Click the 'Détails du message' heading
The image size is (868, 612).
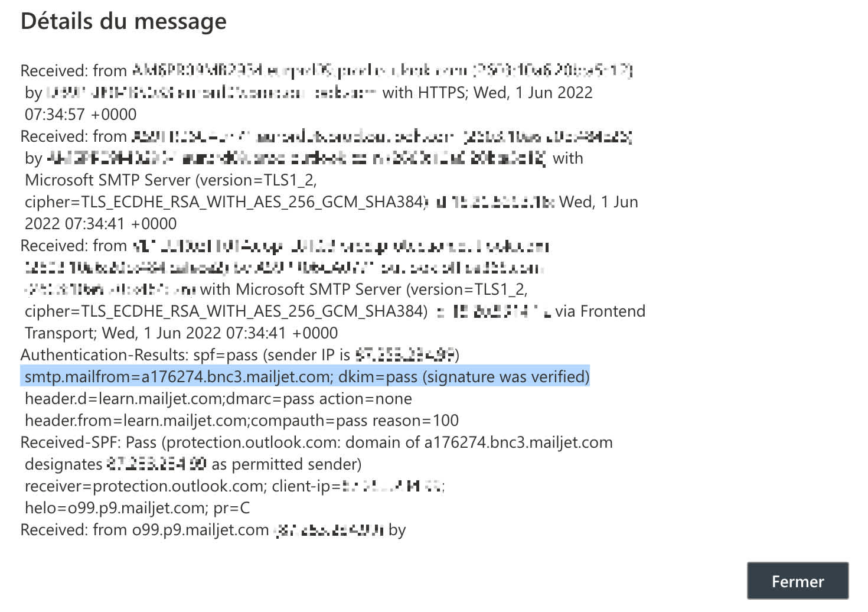[x=123, y=21]
